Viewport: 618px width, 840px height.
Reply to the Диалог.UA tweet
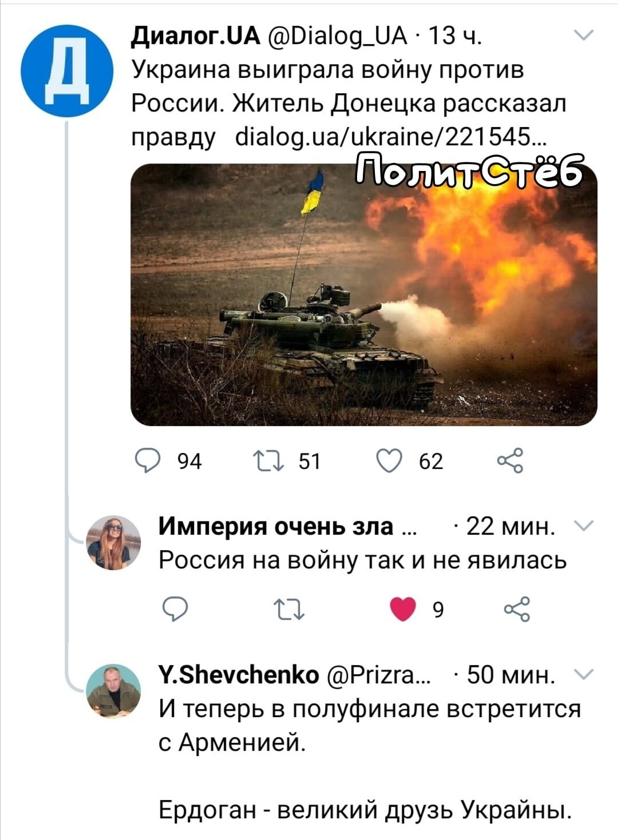[x=147, y=461]
